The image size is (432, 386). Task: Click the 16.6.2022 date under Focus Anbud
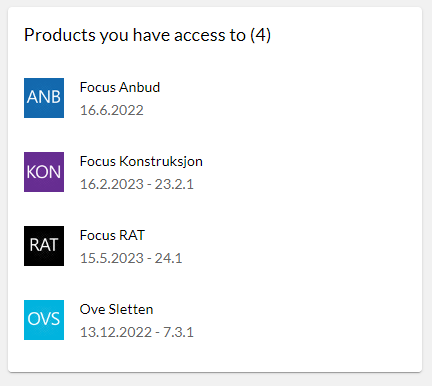coord(112,110)
